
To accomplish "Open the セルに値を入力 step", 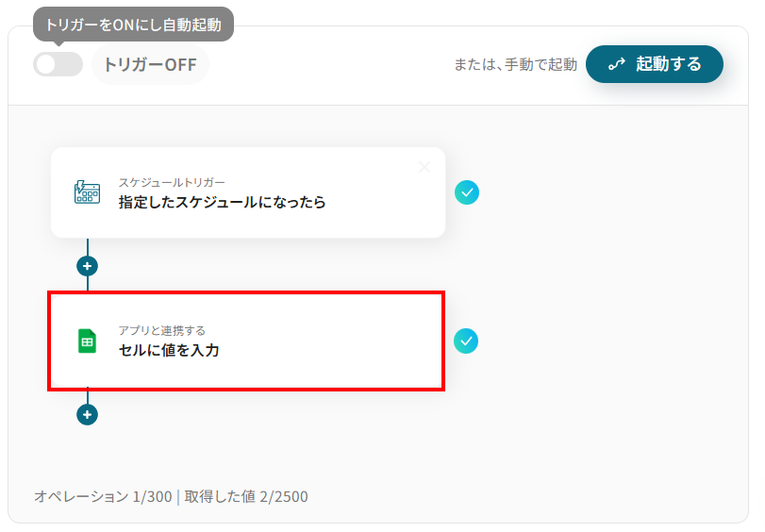I will point(170,351).
